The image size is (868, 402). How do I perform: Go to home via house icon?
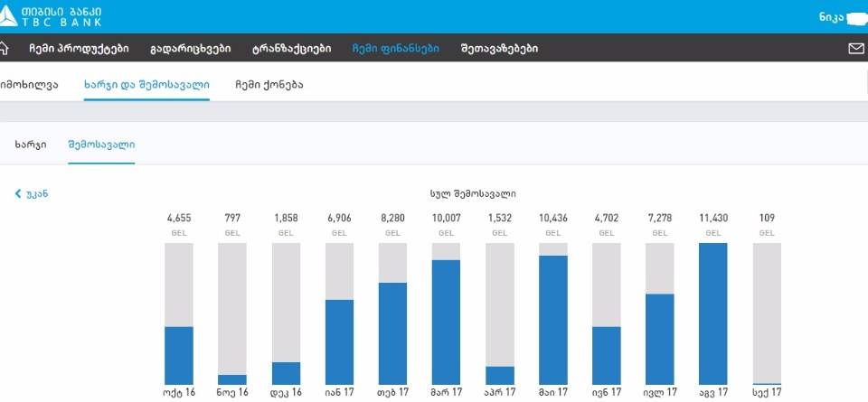coord(4,48)
